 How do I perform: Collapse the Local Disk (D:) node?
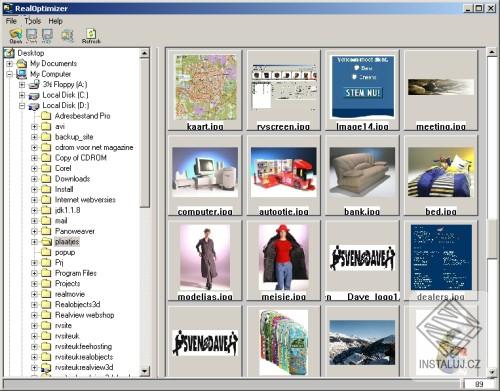pos(22,106)
